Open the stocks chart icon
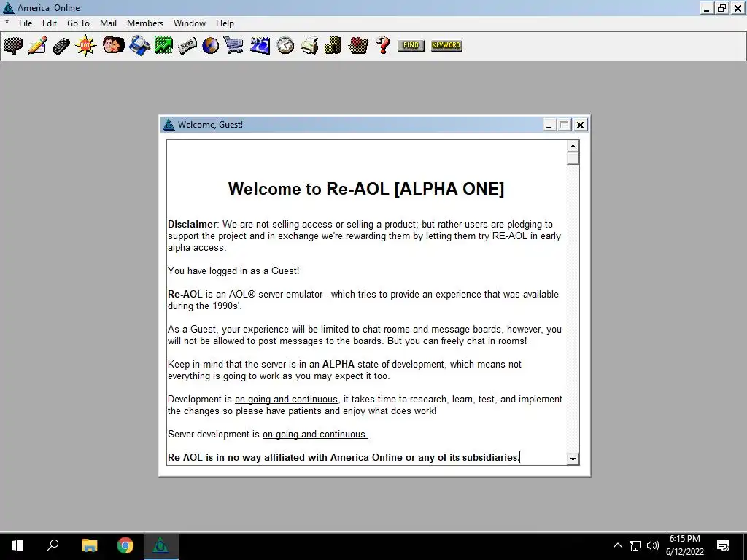Screen dimensions: 747x560 (163, 46)
